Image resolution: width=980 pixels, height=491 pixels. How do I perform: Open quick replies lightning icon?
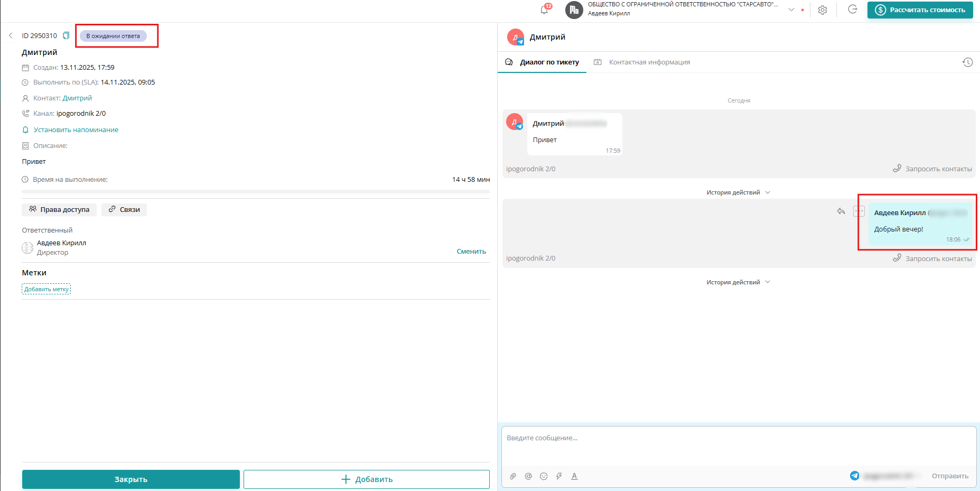pyautogui.click(x=559, y=476)
